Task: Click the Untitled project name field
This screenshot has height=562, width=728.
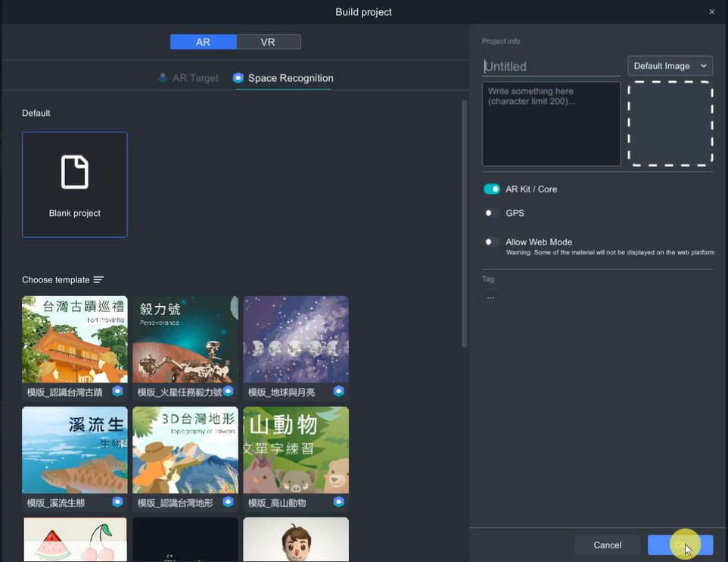Action: point(551,67)
